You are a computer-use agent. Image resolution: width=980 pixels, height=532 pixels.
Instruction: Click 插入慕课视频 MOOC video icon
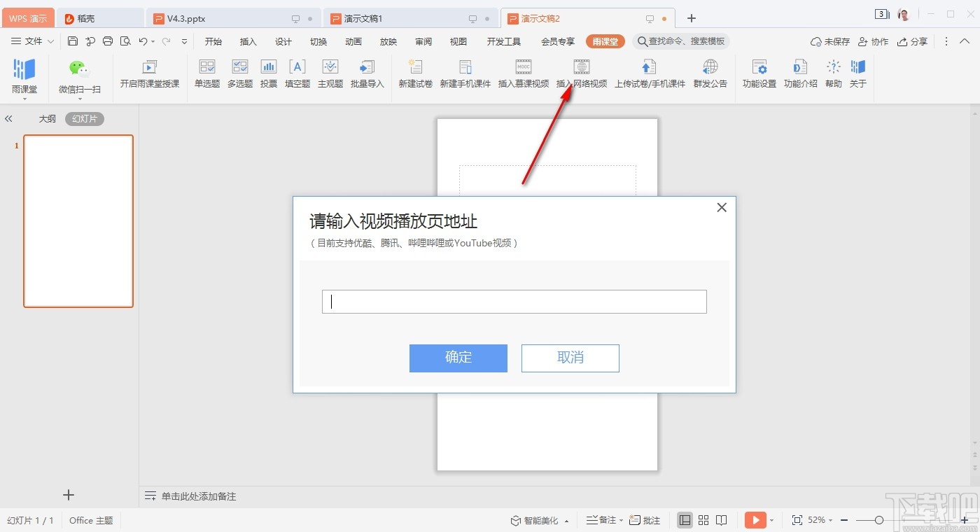[x=524, y=74]
